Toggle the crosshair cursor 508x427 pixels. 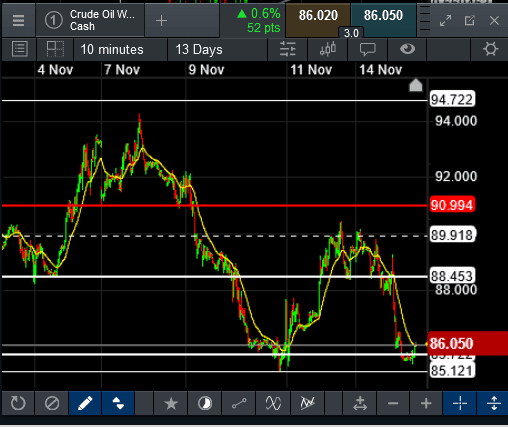pos(460,403)
